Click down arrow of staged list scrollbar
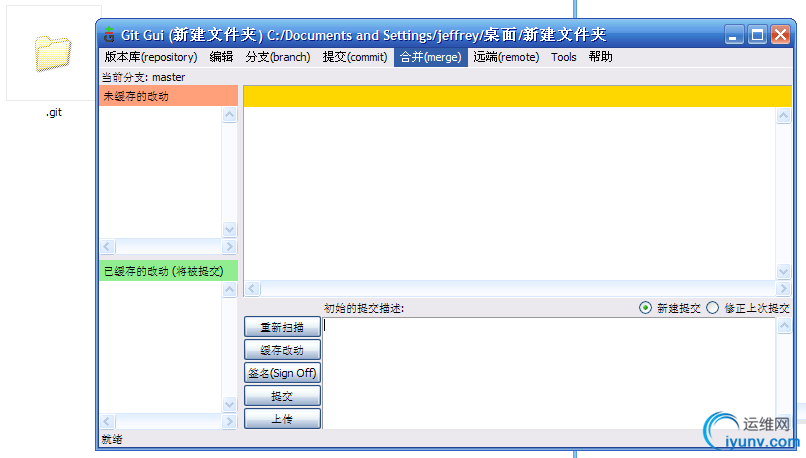 [x=229, y=405]
